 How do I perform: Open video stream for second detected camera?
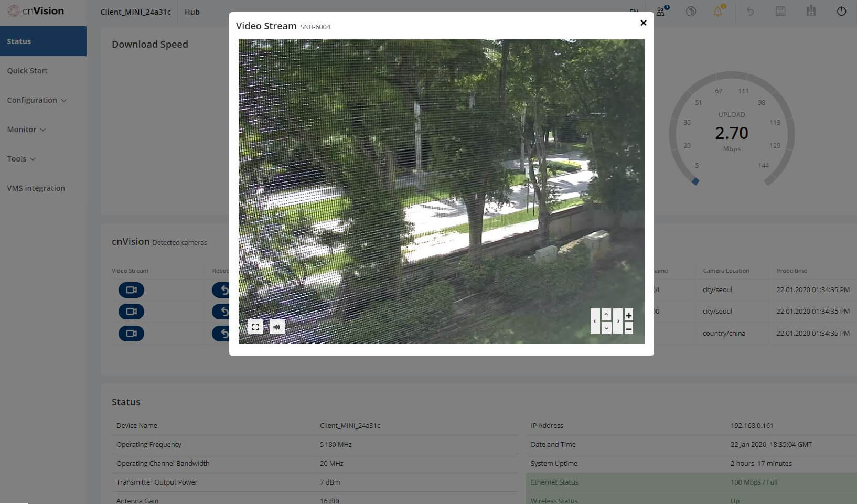tap(131, 312)
